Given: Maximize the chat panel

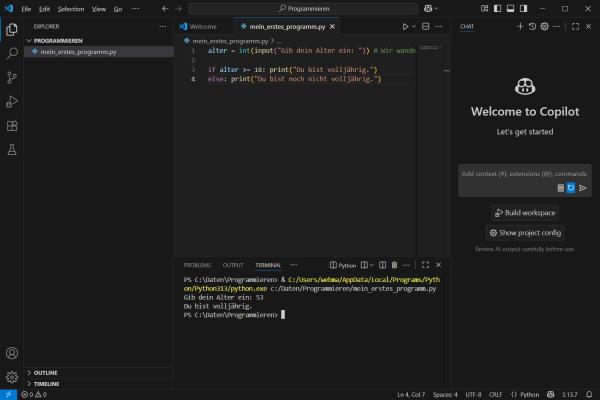Looking at the screenshot, I should pos(576,26).
